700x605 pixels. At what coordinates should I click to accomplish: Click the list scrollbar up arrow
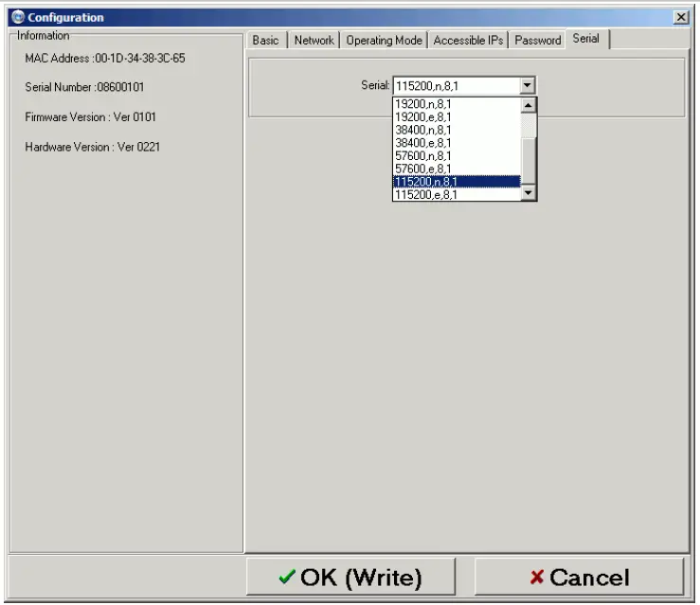click(529, 105)
